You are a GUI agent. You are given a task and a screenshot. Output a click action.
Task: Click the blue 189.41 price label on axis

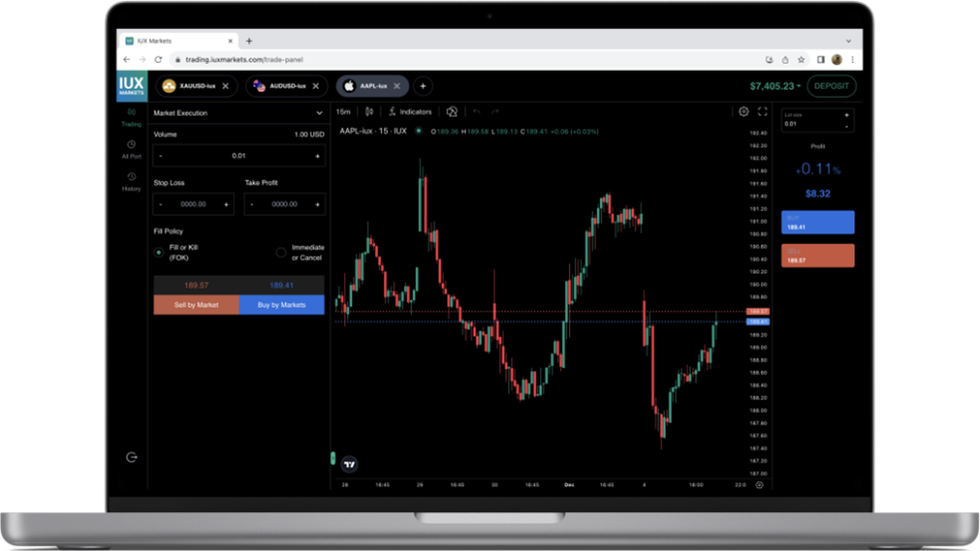click(758, 322)
